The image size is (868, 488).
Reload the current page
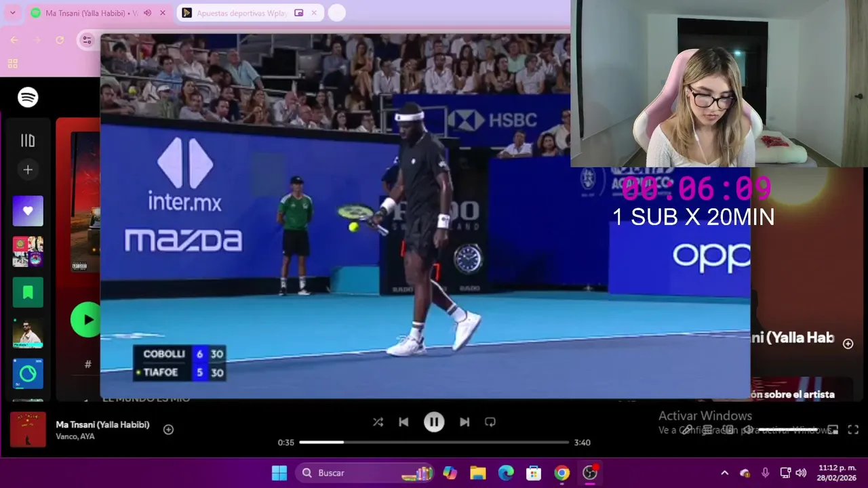60,40
